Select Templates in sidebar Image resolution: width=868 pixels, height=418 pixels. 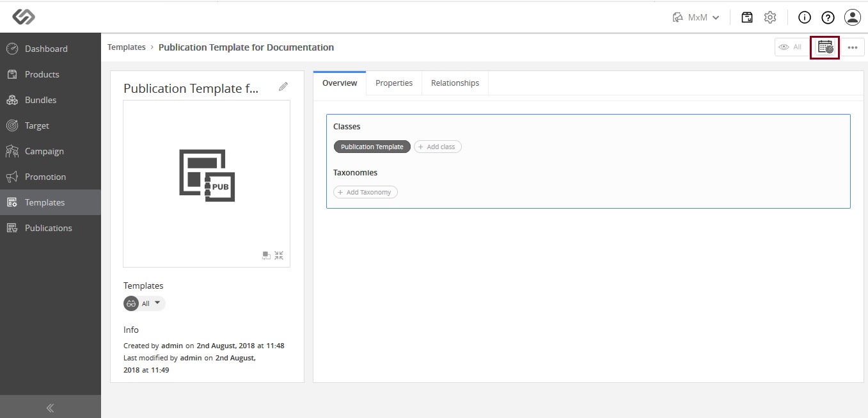(51, 202)
